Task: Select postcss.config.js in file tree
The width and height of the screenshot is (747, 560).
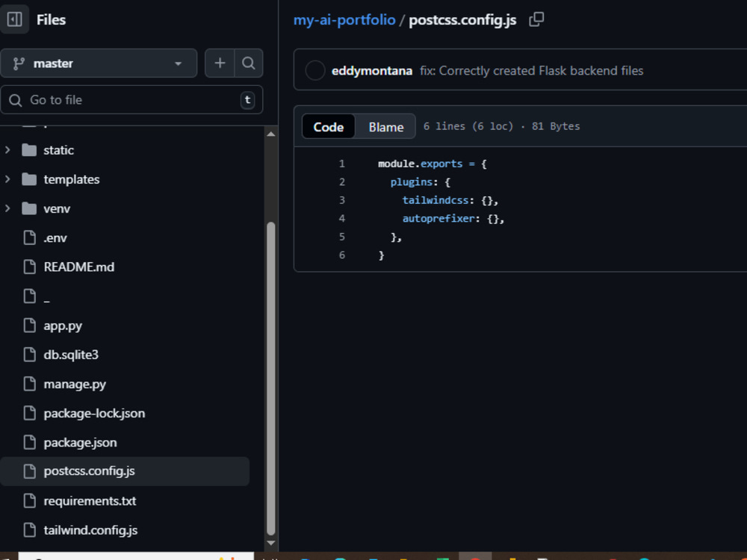Action: coord(124,471)
